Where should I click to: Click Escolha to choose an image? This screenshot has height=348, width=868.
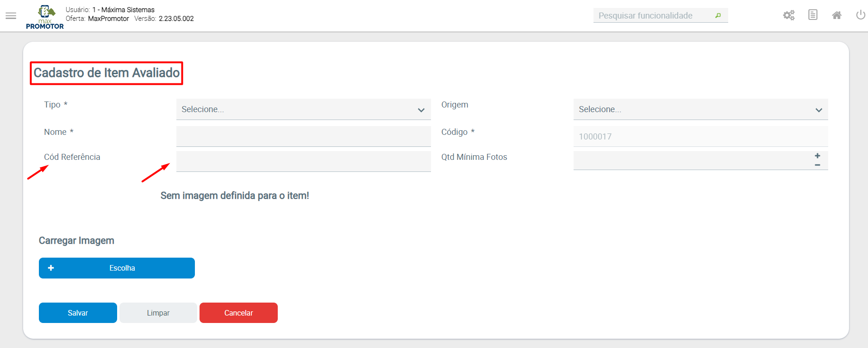click(x=117, y=268)
